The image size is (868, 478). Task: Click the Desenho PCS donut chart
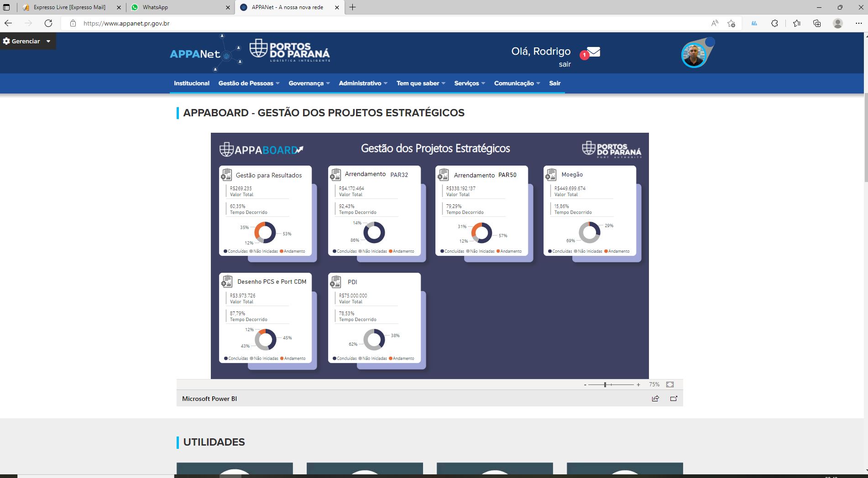tap(265, 339)
